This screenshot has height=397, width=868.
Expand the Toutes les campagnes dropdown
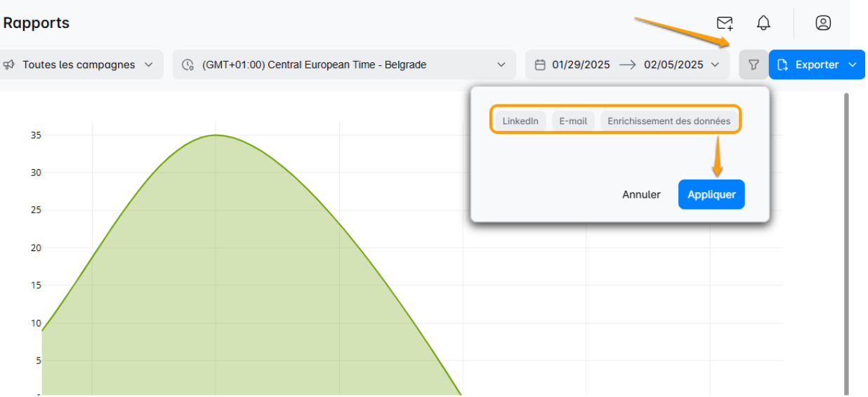(148, 65)
